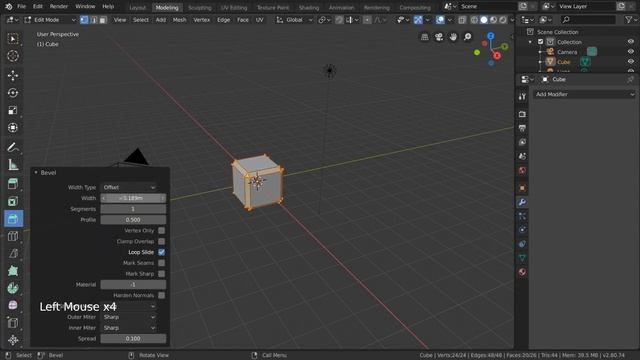
Task: Open the Edit menu
Action: click(x=38, y=7)
